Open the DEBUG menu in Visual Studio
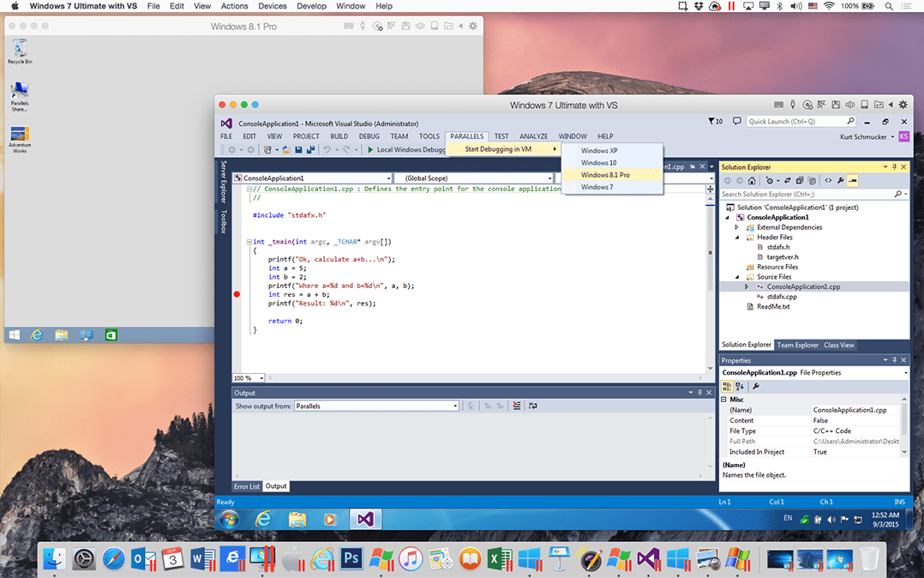 (369, 136)
